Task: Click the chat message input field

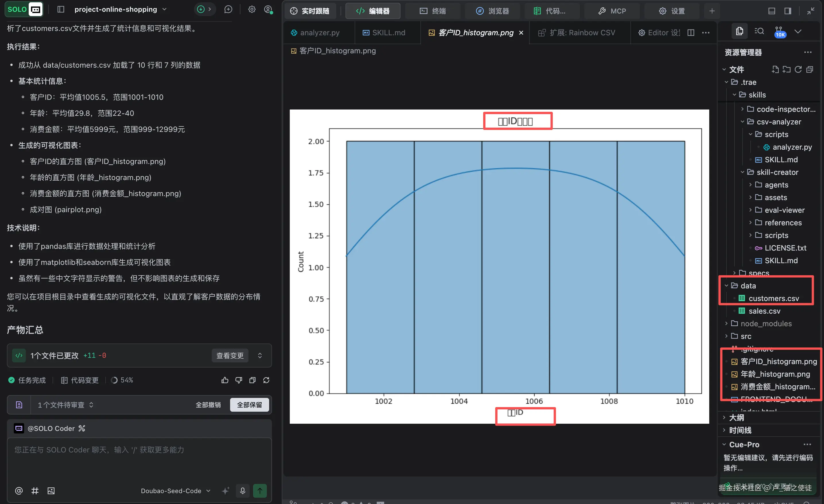Action: [x=139, y=461]
